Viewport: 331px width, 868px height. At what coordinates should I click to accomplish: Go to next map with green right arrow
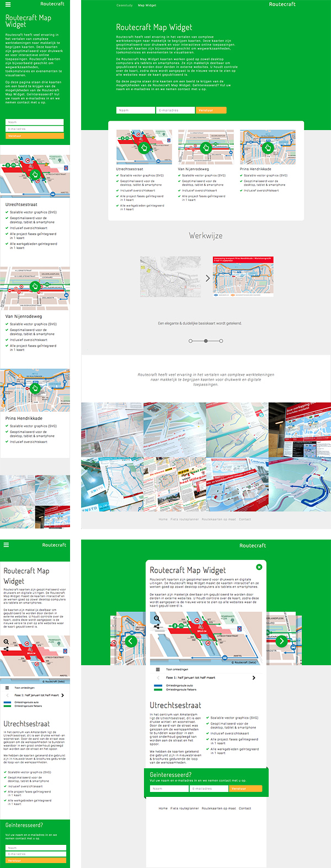click(x=281, y=641)
